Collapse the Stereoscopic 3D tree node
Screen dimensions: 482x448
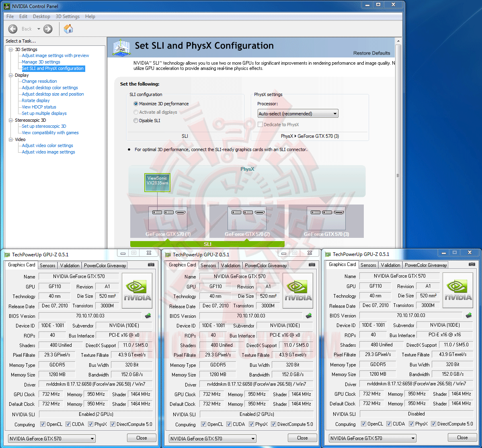pyautogui.click(x=11, y=121)
